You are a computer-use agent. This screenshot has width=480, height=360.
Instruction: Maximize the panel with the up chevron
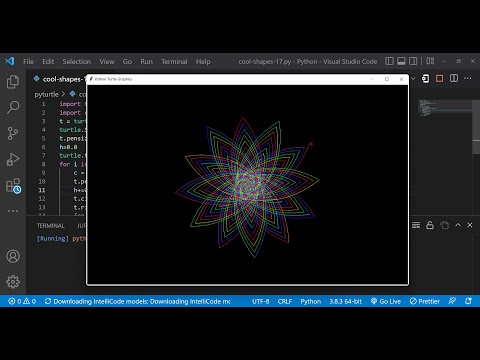point(458,225)
